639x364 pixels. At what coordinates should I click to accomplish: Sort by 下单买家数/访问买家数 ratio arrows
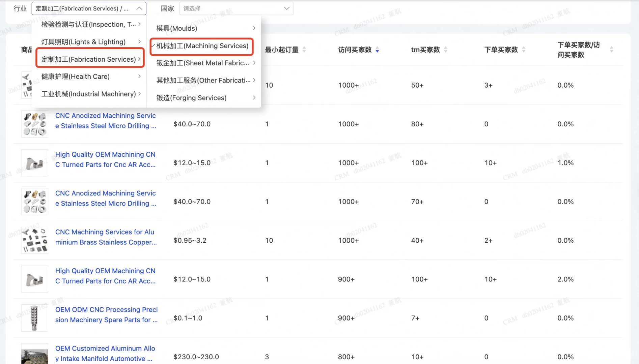(x=611, y=50)
